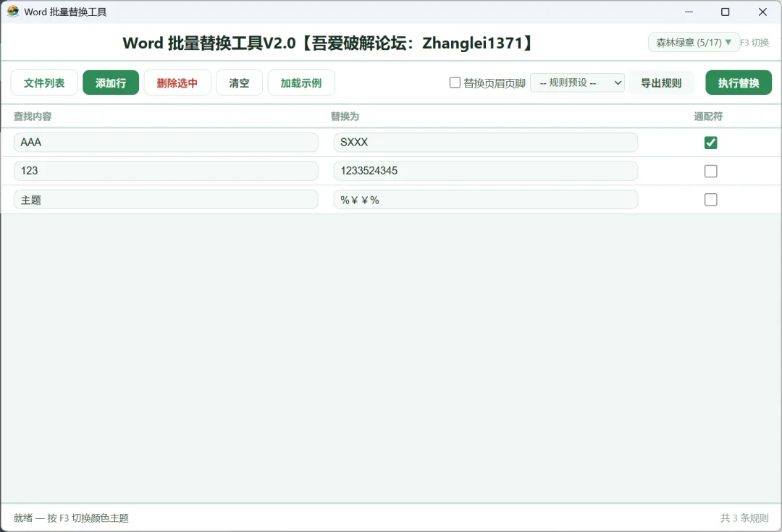Enable the 替换页眉页脚 checkbox

tap(455, 83)
